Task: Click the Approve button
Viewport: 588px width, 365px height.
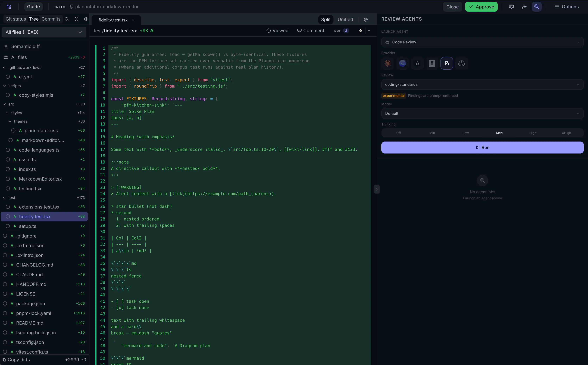Action: point(481,7)
